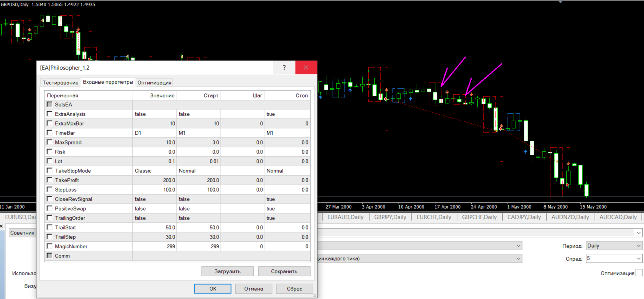Switch to CADJPY,Daily chart tab
Image resolution: width=644 pixels, height=299 pixels.
coord(524,217)
